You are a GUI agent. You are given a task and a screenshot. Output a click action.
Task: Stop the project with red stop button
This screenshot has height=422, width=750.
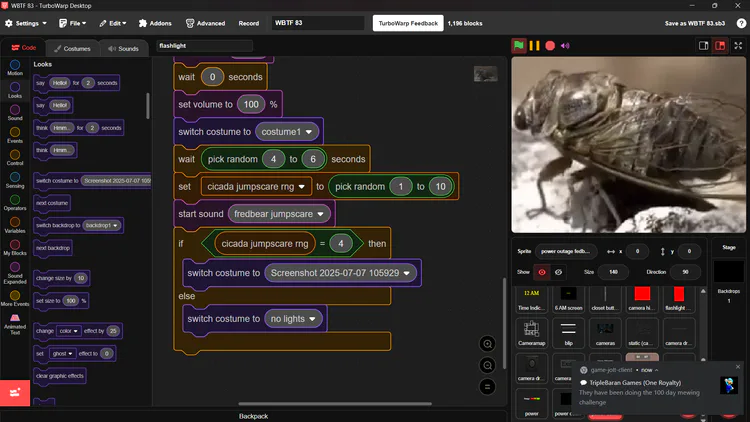tap(550, 45)
